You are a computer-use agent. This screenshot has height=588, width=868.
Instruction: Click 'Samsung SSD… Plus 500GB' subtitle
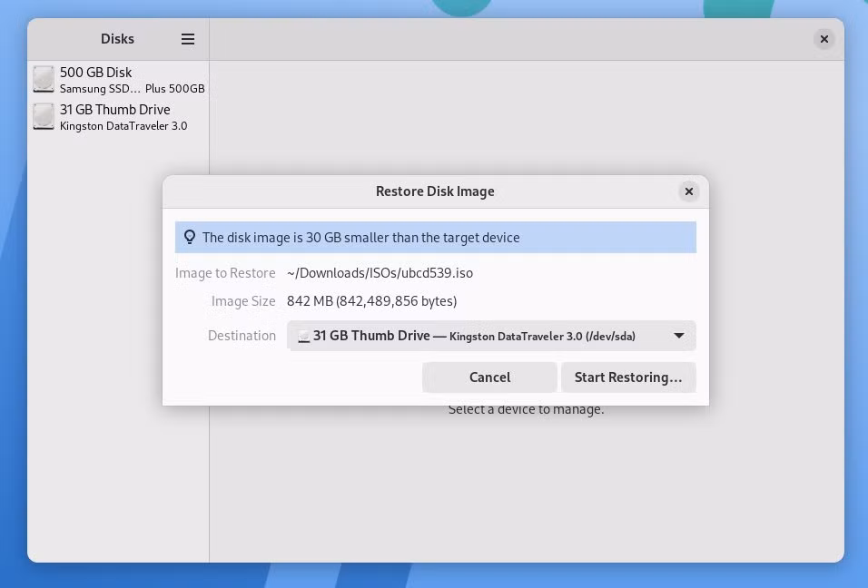click(x=133, y=89)
